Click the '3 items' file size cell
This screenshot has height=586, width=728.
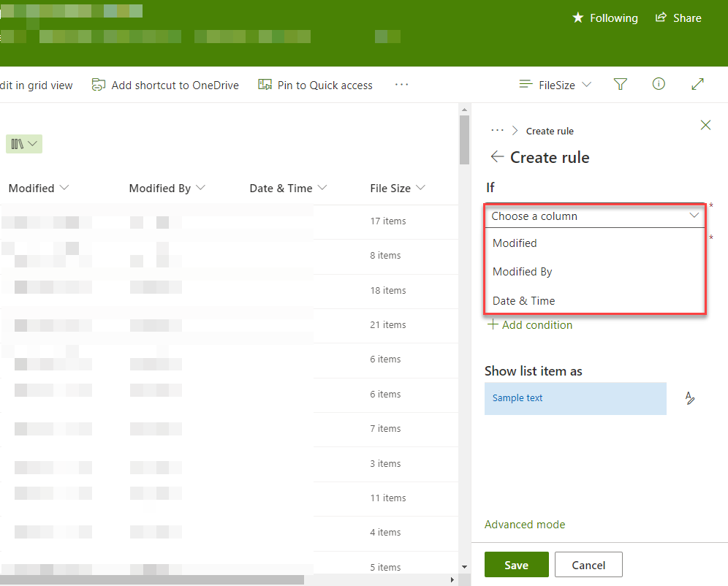pos(385,463)
